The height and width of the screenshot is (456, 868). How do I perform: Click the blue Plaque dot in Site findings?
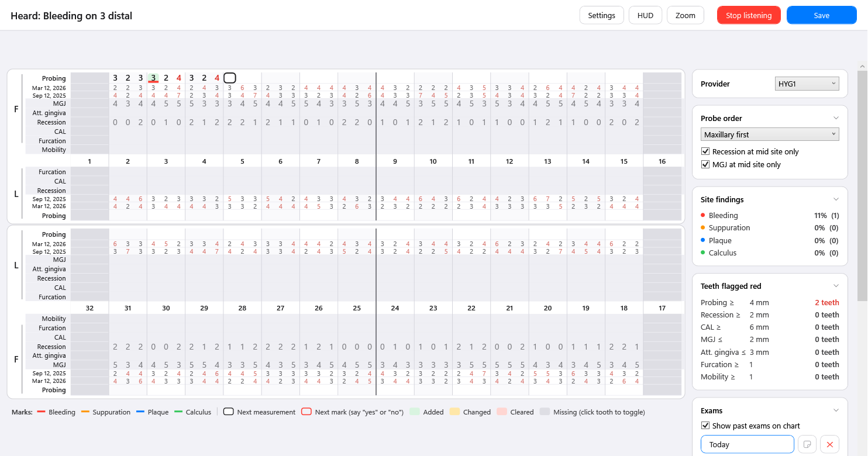[x=703, y=240]
